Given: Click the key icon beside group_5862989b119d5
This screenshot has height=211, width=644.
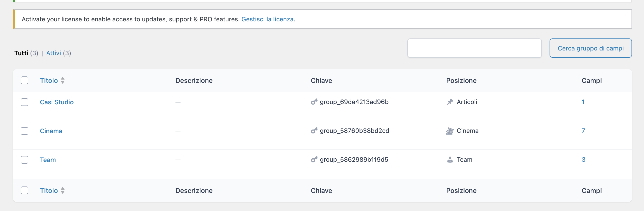Looking at the screenshot, I should pos(314,160).
